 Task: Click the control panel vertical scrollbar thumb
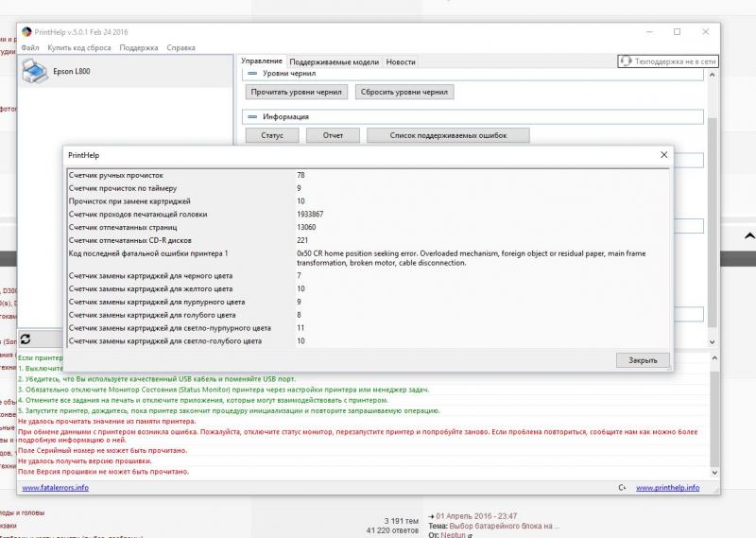point(713,222)
